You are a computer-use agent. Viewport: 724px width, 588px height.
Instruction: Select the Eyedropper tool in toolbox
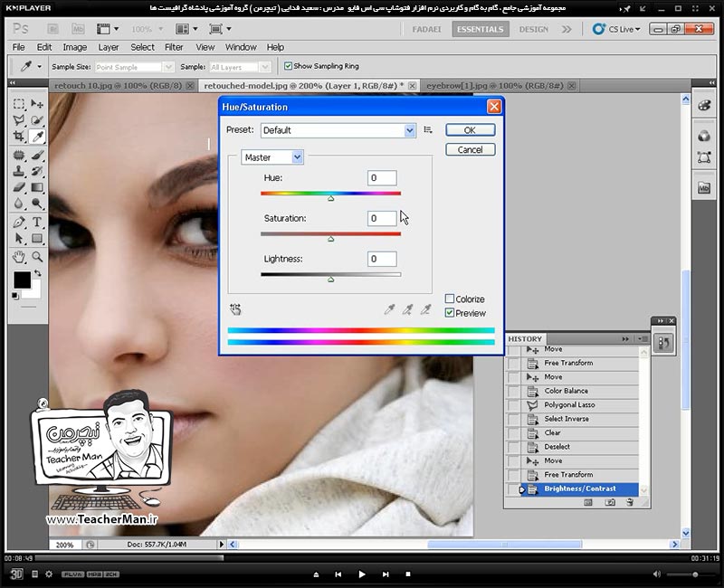37,137
